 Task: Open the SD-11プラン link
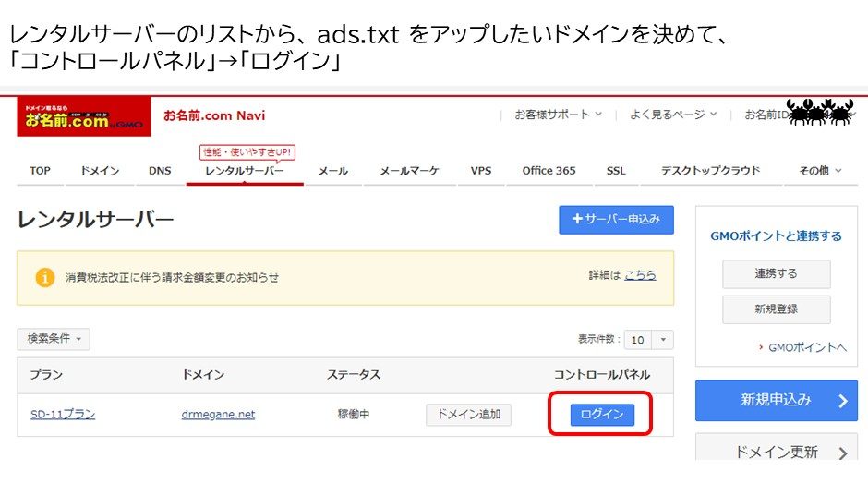tap(63, 414)
